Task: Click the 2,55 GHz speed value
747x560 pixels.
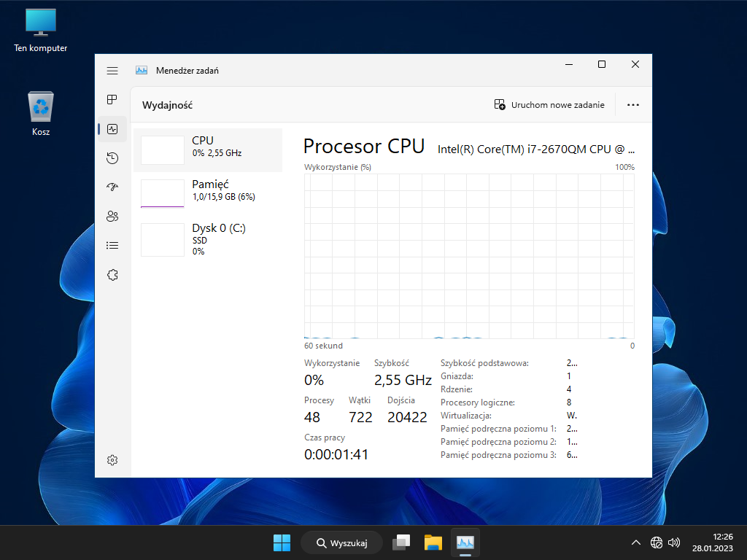Action: (403, 380)
